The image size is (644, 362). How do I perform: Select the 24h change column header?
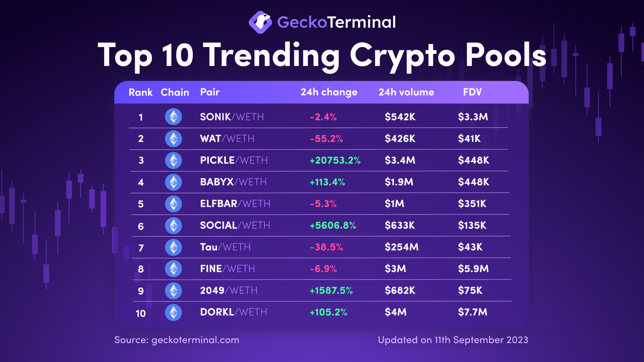point(329,93)
